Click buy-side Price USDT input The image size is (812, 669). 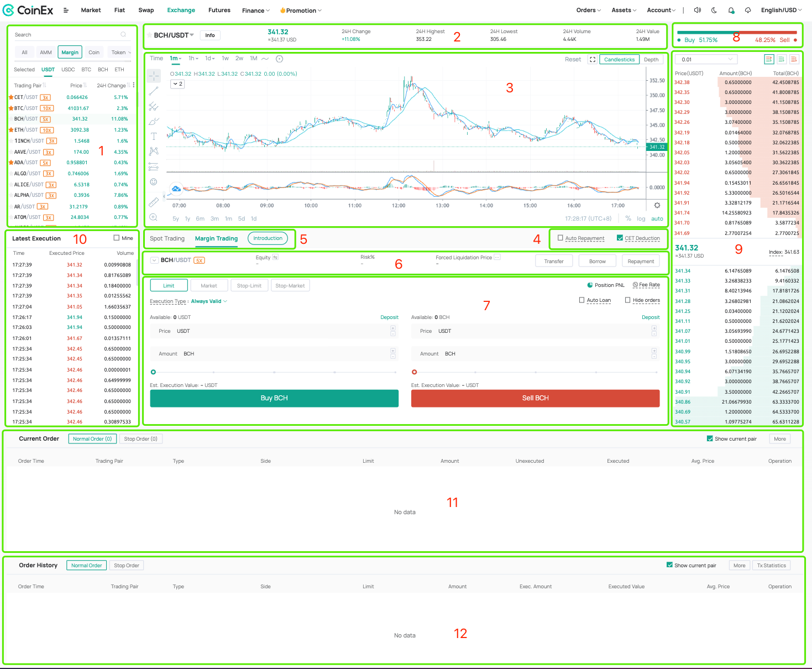pyautogui.click(x=274, y=331)
